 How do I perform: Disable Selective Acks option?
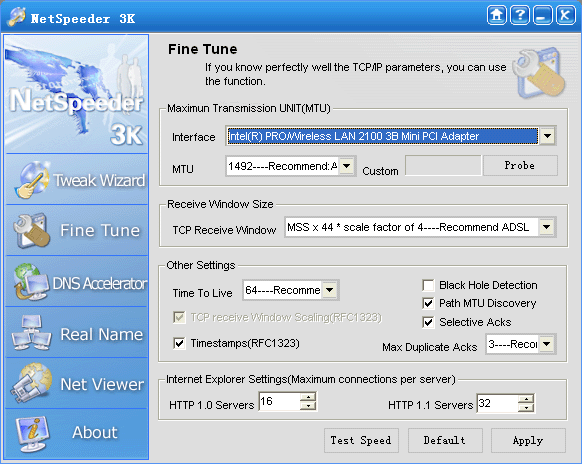[428, 322]
